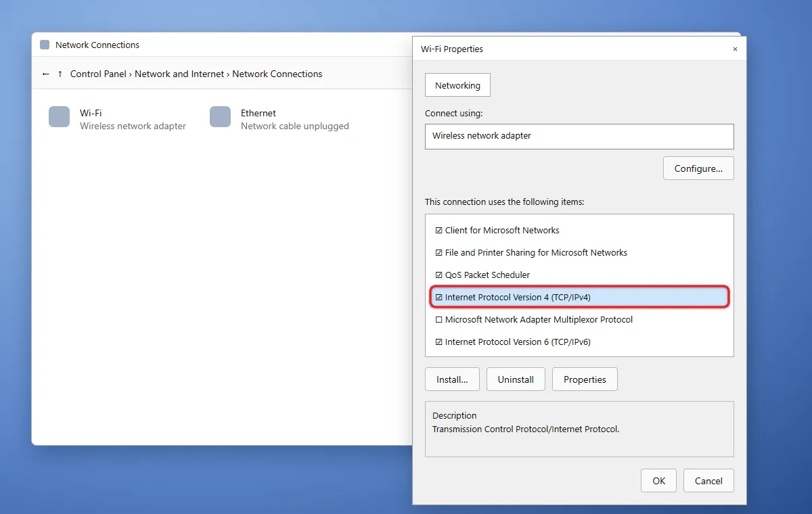
Task: Select File and Printer Sharing row text
Action: (536, 253)
